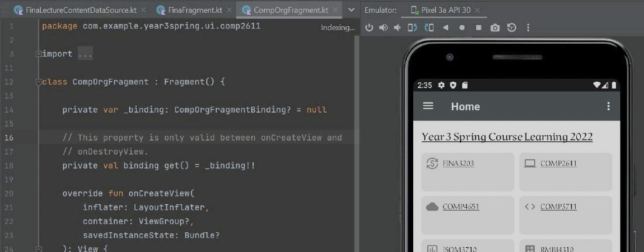Take an emulator screenshot with camera icon
644x252 pixels.
[495, 27]
